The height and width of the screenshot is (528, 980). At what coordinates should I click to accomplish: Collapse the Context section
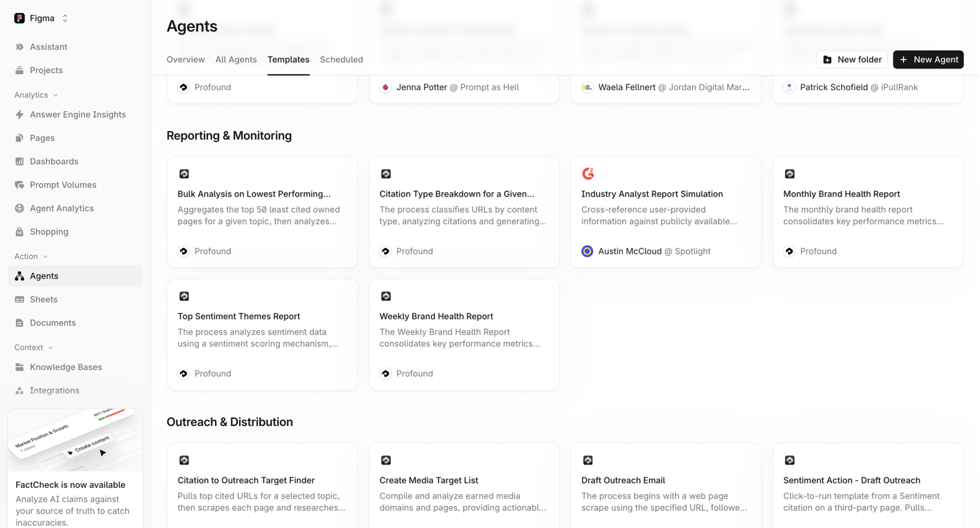pyautogui.click(x=34, y=348)
